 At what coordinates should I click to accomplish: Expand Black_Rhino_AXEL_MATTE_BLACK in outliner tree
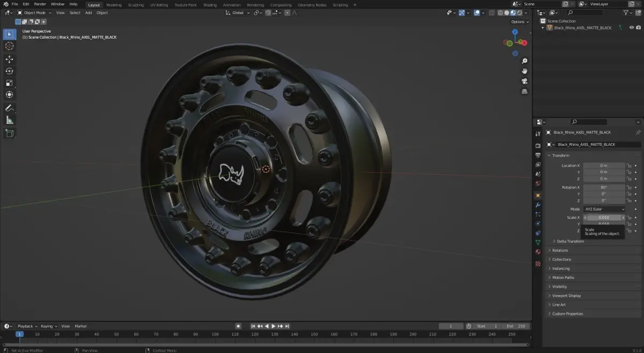543,27
